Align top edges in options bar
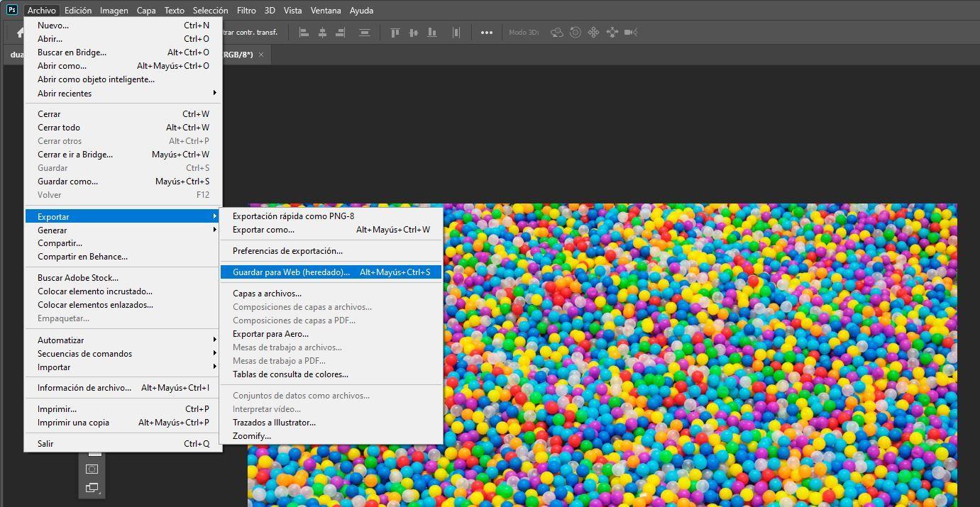This screenshot has height=507, width=980. pos(395,33)
